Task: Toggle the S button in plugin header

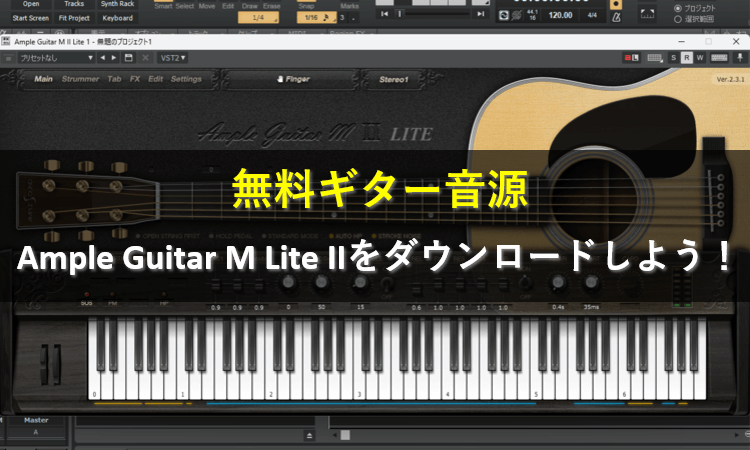Action: 673,58
